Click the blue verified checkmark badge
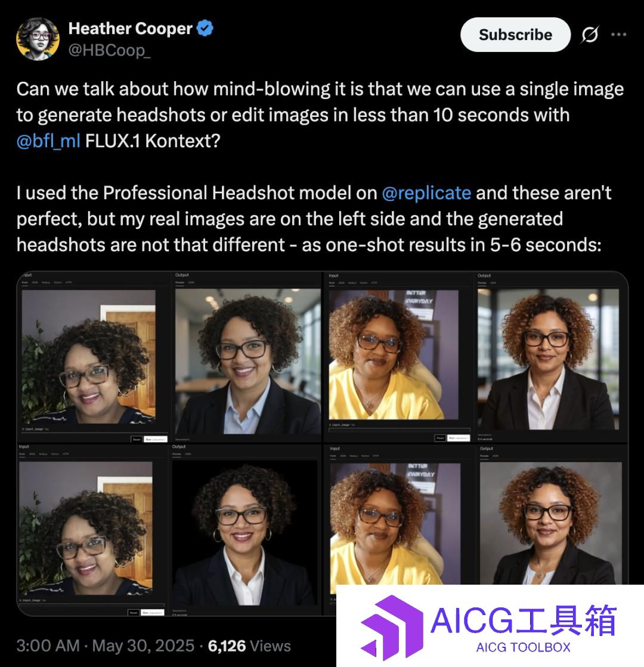 coord(206,29)
